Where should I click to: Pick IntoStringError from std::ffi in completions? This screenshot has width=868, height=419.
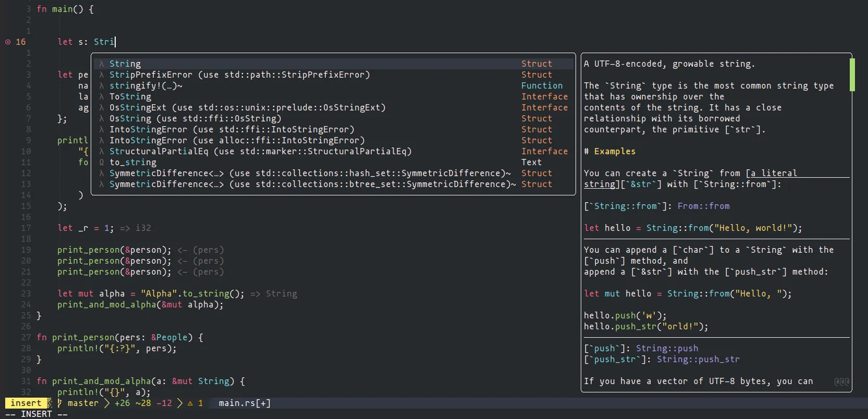point(334,129)
